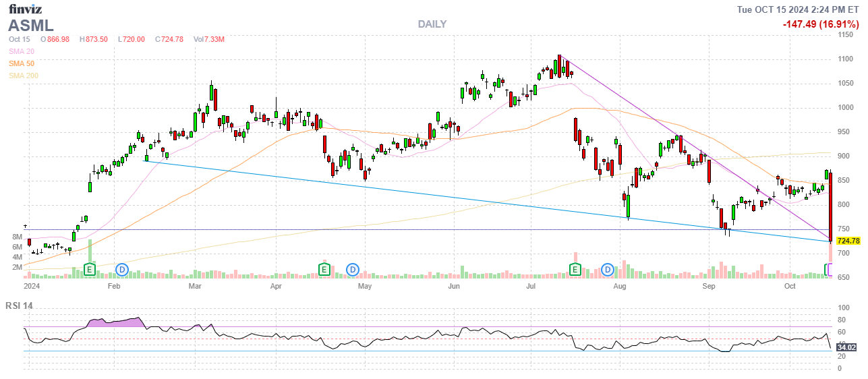Click the earnings E marker in July
The width and height of the screenshot is (868, 379).
coord(575,270)
